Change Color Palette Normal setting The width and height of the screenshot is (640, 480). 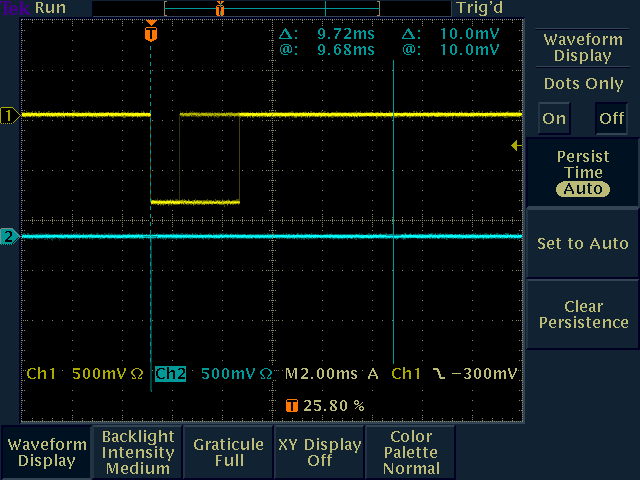411,452
